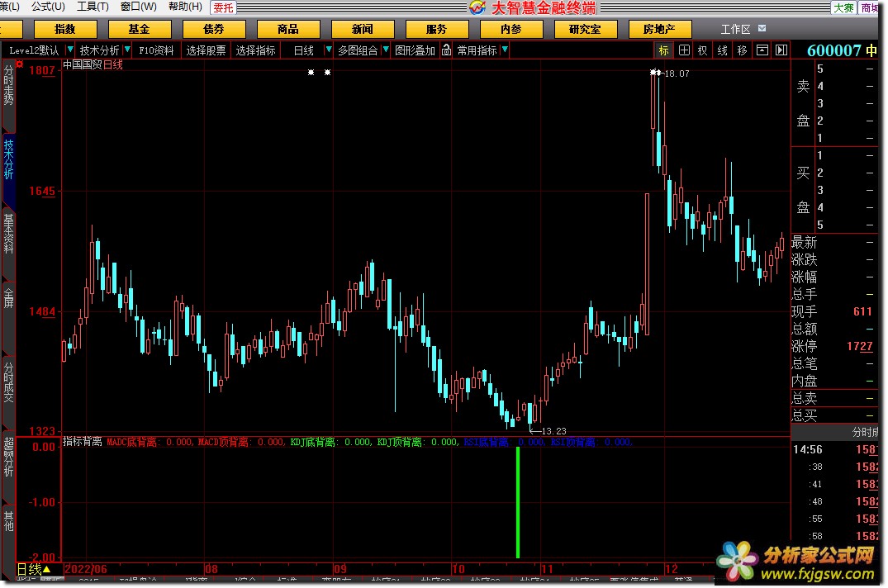Screen dimensions: 888x588
Task: Expand the 日线 triangle at chart bottom
Action: click(x=47, y=569)
